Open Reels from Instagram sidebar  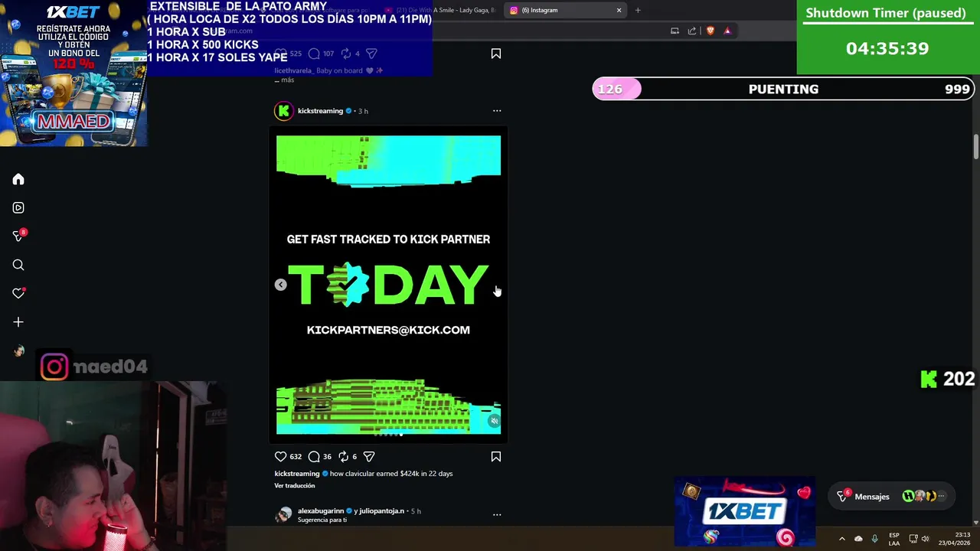click(x=18, y=207)
